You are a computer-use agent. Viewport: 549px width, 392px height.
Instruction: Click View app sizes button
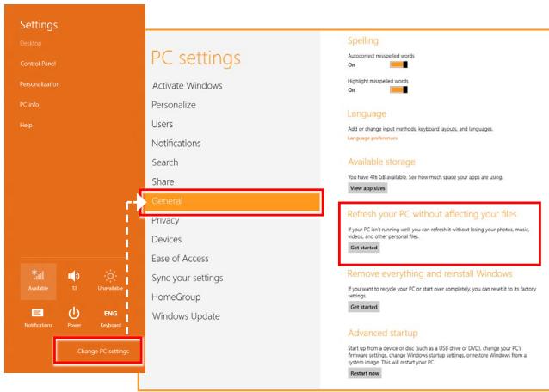point(367,188)
